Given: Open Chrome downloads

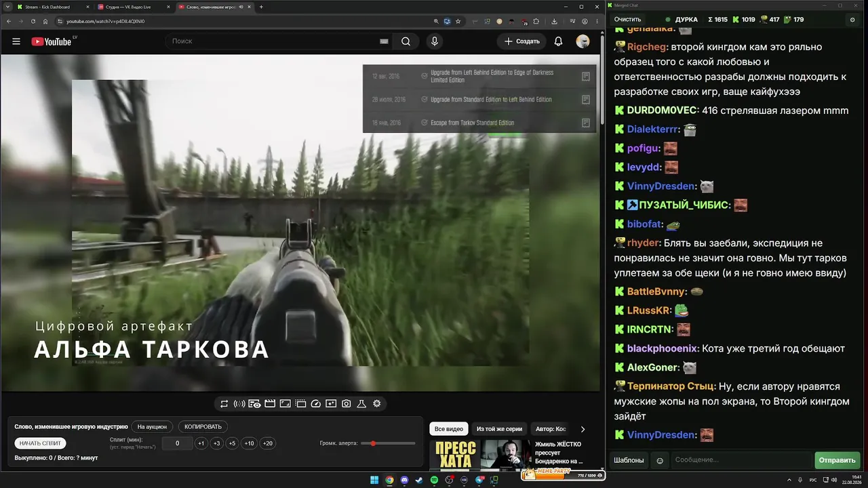Looking at the screenshot, I should pos(555,21).
